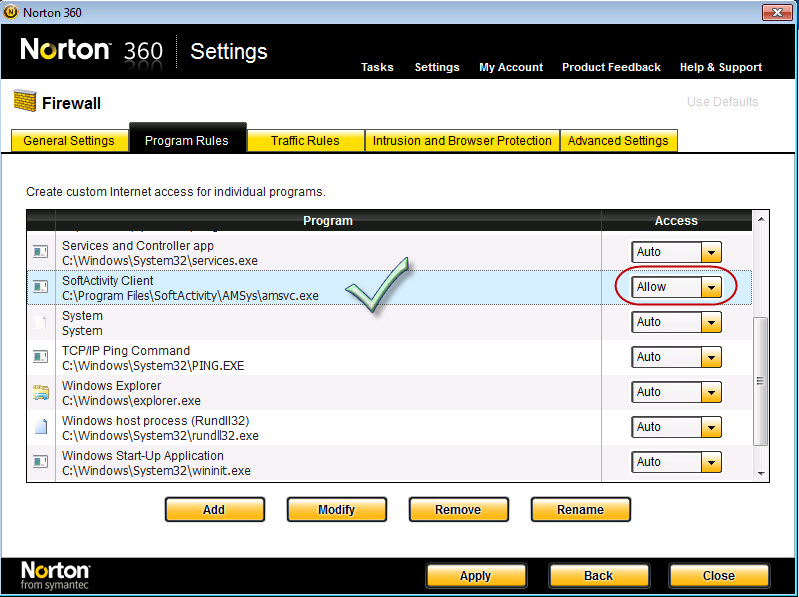Click the Windows Start-Up Application icon
This screenshot has width=799, height=597.
point(41,462)
